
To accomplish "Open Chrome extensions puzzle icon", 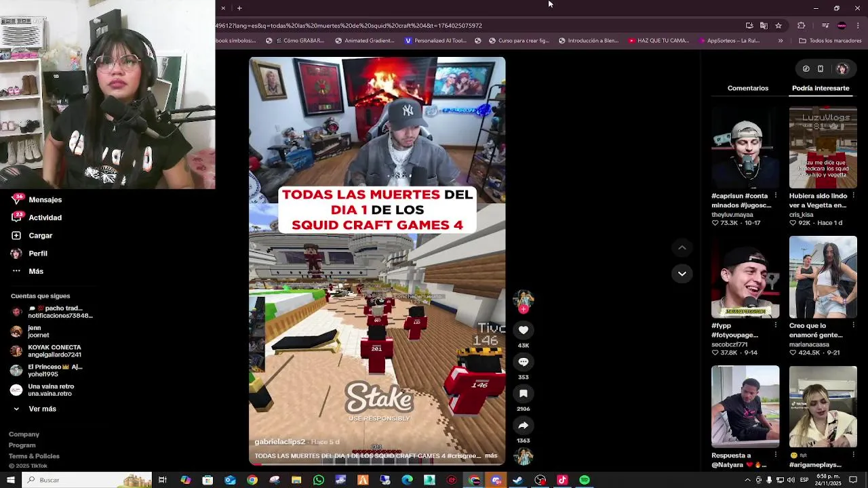I will coord(801,26).
